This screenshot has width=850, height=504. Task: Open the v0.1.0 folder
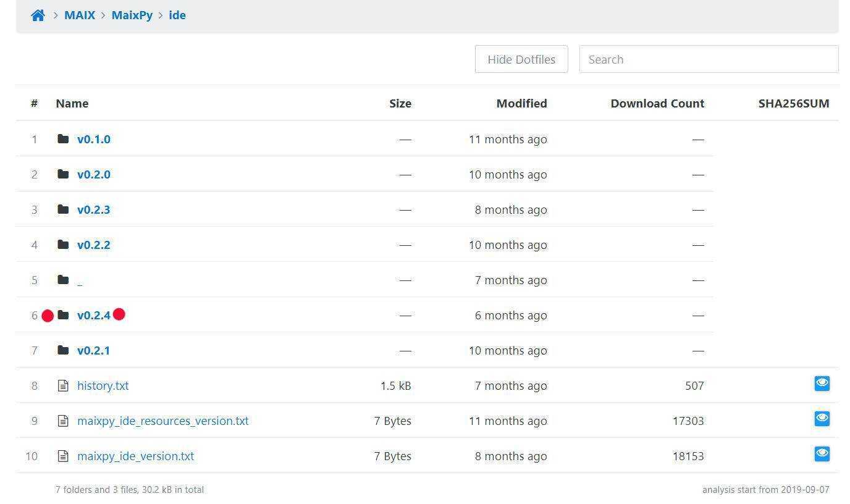coord(94,140)
